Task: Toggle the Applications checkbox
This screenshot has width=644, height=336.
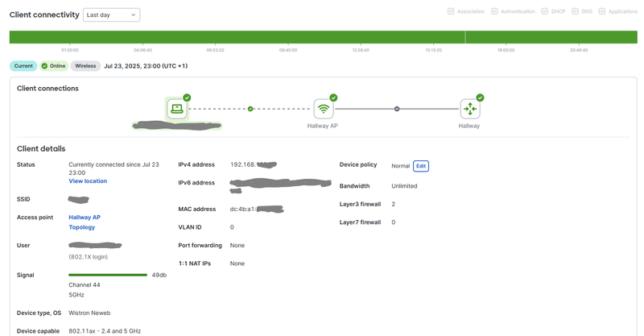Action: (601, 11)
